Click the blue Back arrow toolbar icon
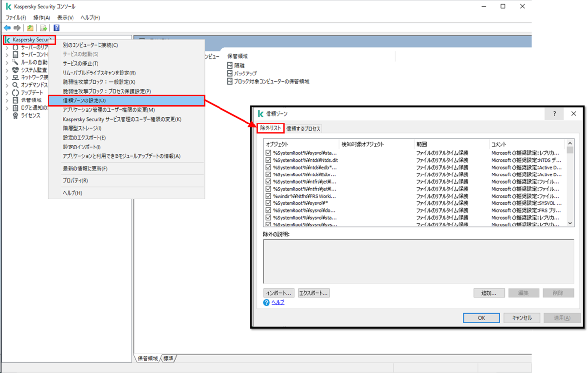 (x=7, y=28)
